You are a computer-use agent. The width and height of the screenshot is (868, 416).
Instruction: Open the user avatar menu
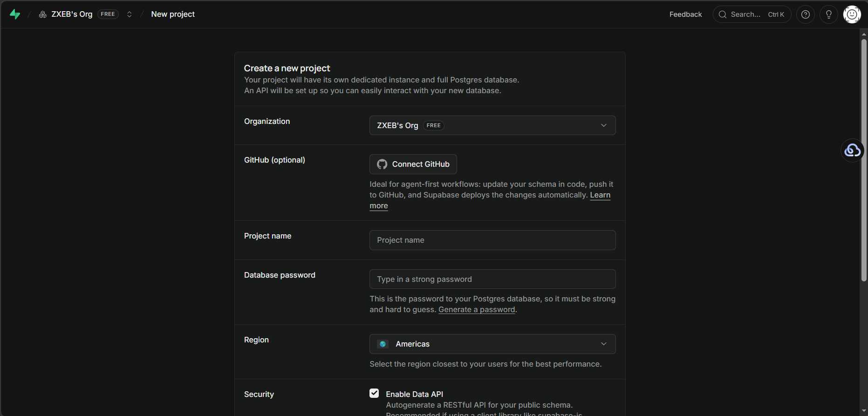(x=852, y=14)
